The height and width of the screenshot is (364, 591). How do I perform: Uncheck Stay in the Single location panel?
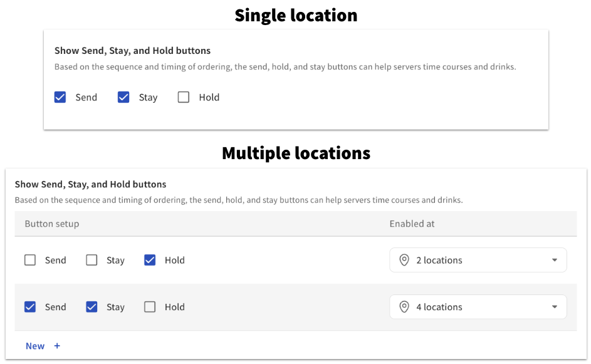coord(123,97)
